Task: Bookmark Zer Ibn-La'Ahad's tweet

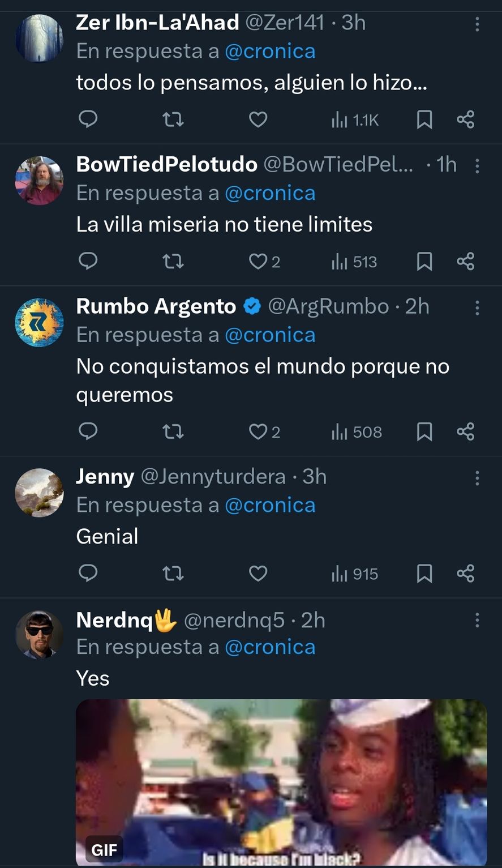Action: 424,119
